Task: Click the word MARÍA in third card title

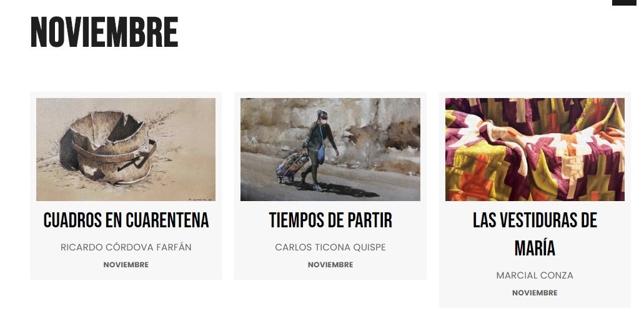Action: [535, 248]
